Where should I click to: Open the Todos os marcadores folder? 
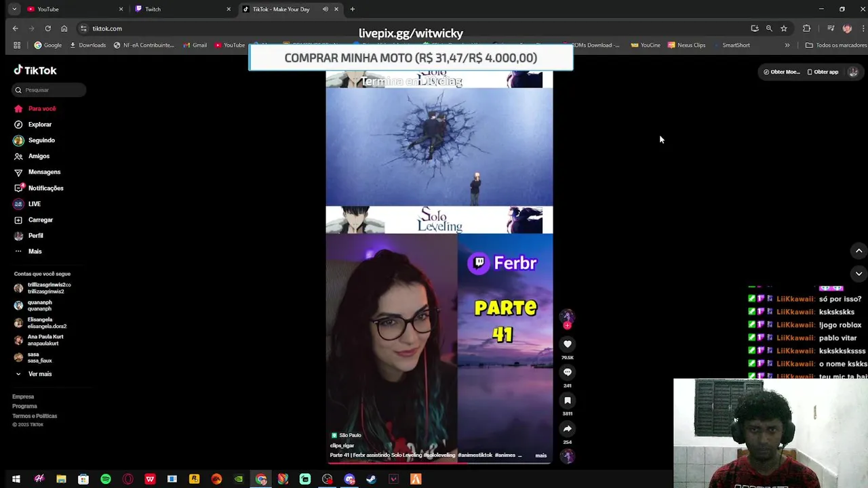[x=835, y=45]
